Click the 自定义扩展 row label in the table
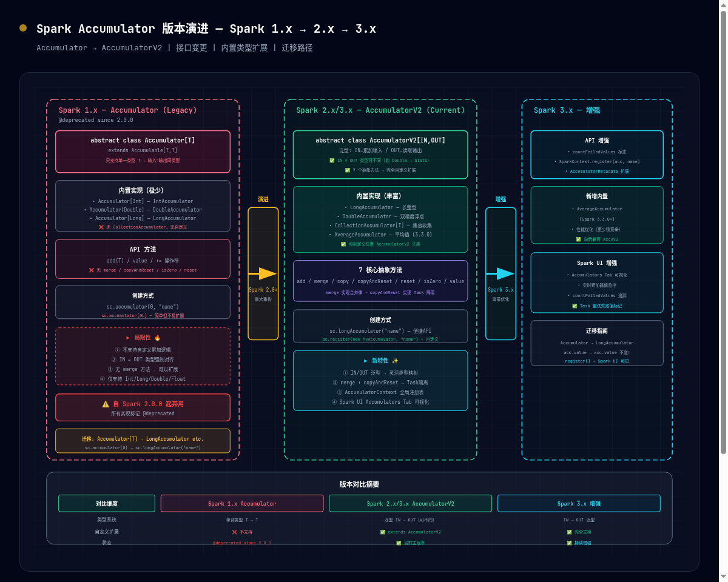The width and height of the screenshot is (728, 582). (107, 532)
